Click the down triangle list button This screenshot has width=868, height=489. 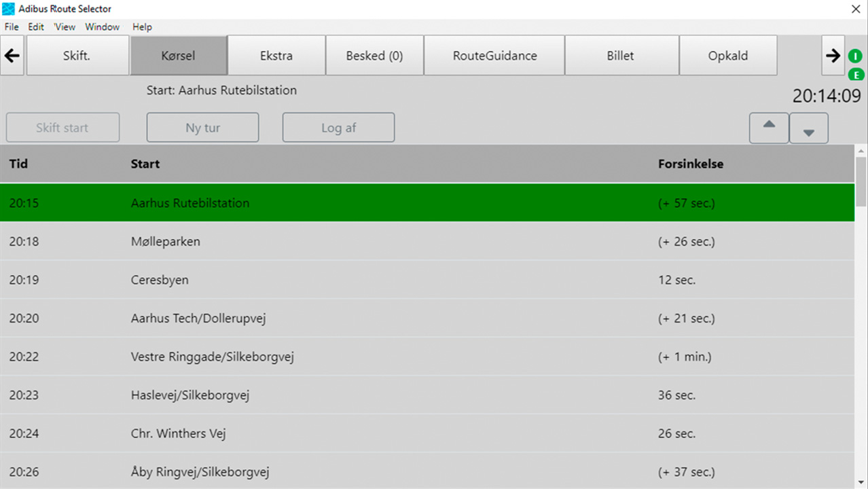click(808, 128)
